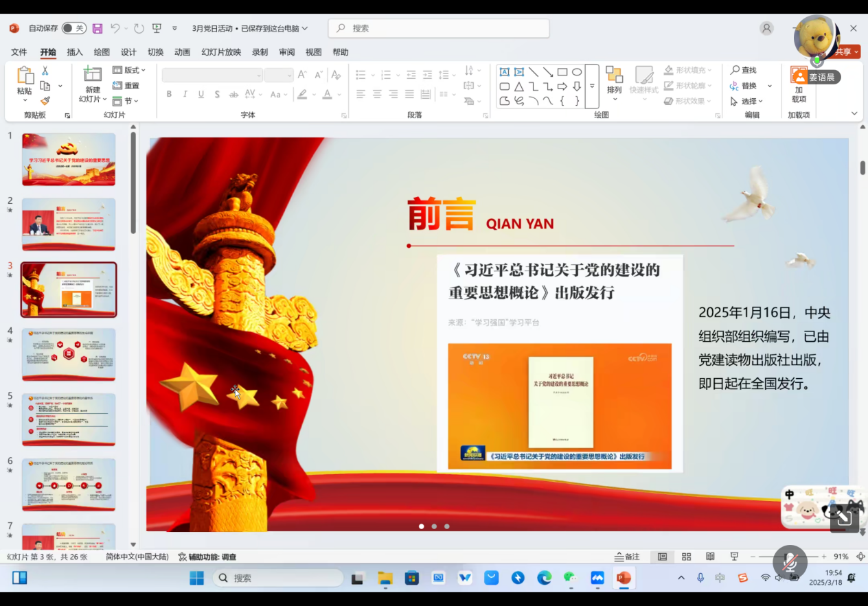Select the Format Painter brush icon
868x606 pixels.
[x=45, y=101]
